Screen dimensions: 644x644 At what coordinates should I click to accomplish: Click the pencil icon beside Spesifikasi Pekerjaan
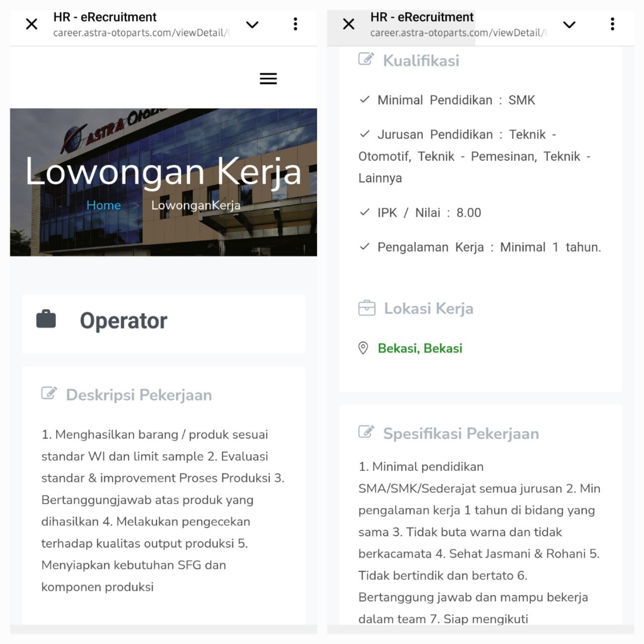366,432
